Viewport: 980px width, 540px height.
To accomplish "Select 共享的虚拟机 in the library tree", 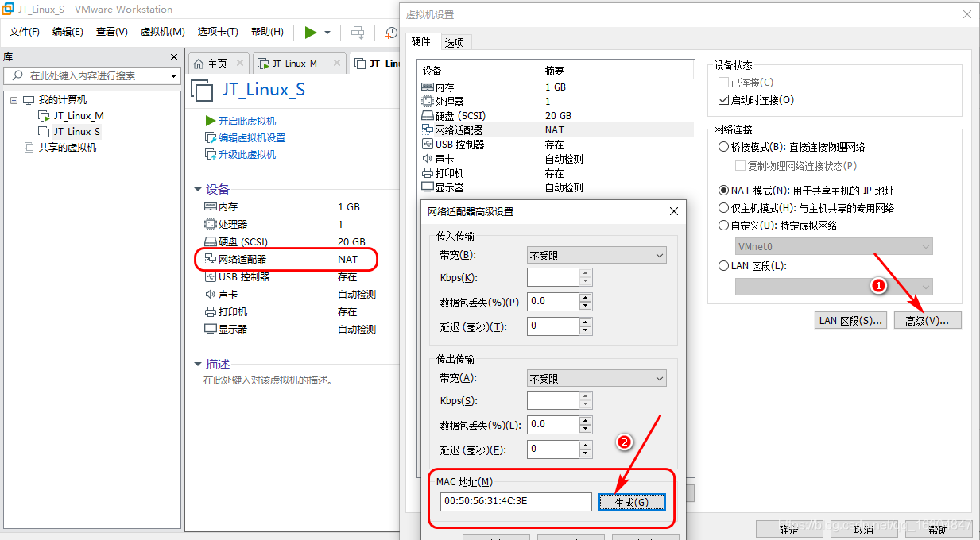I will [68, 148].
